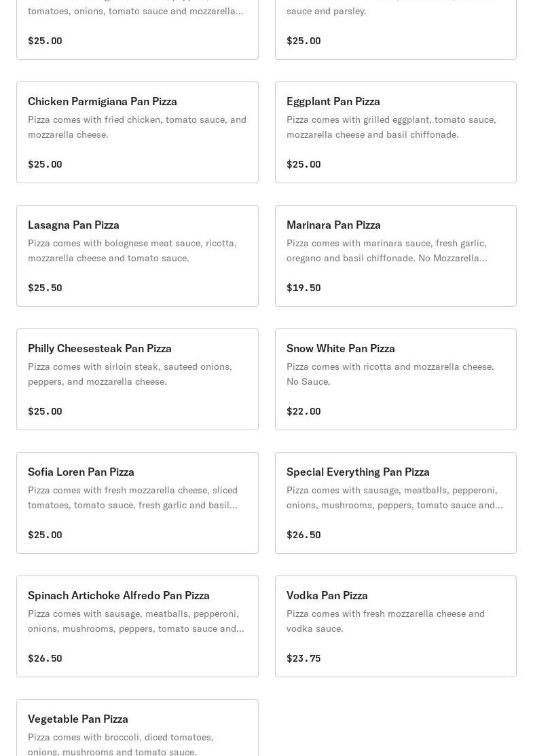Click the Eggplant pizza grilled eggplant description
Viewport: 533px width, 756px height.
click(x=391, y=127)
